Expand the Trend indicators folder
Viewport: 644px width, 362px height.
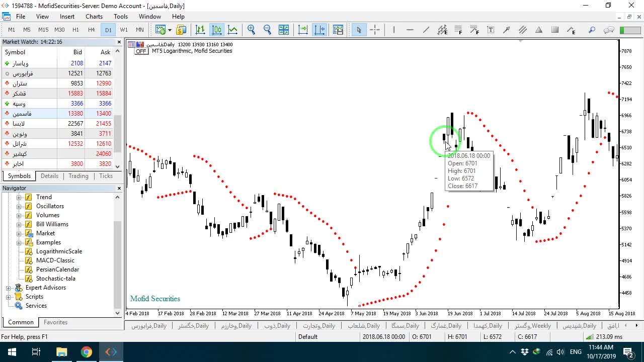pyautogui.click(x=19, y=197)
